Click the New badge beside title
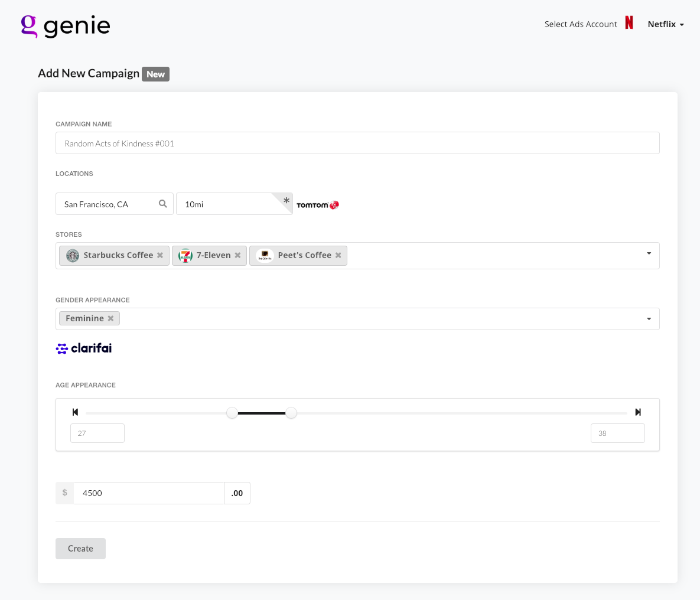The height and width of the screenshot is (600, 700). [x=155, y=74]
